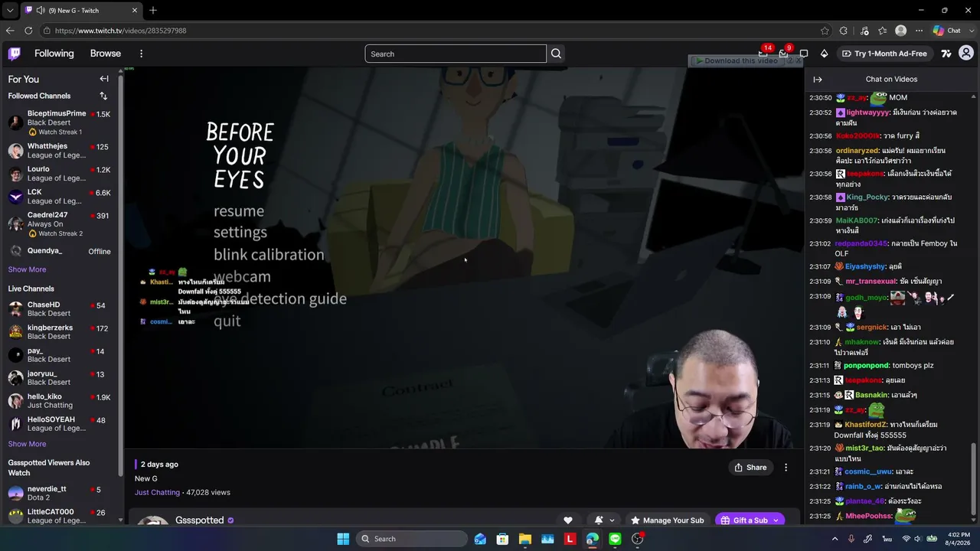Submit search with the magnifier button

[x=557, y=54]
